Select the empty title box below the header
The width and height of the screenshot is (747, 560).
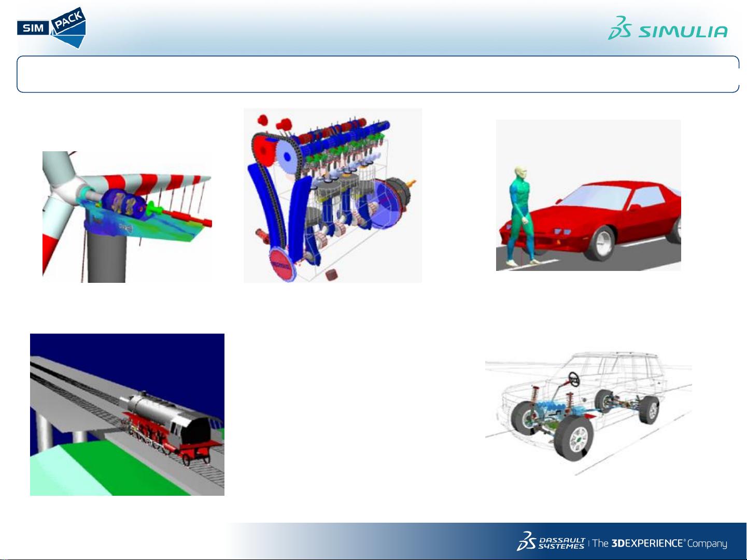377,74
